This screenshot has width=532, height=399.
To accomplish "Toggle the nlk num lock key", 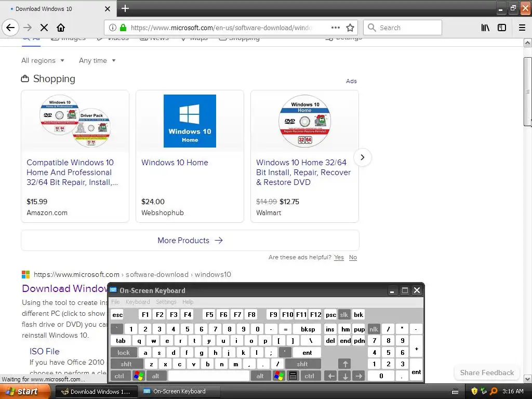I will (374, 329).
